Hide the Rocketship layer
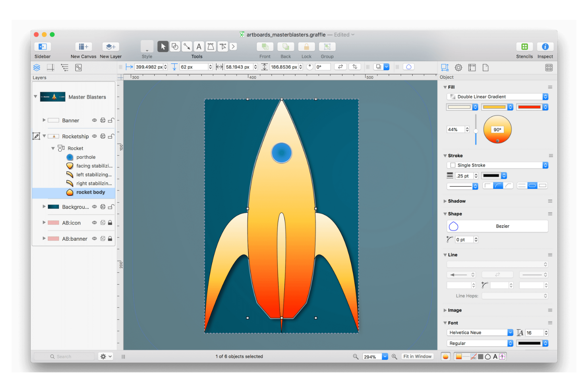 94,136
